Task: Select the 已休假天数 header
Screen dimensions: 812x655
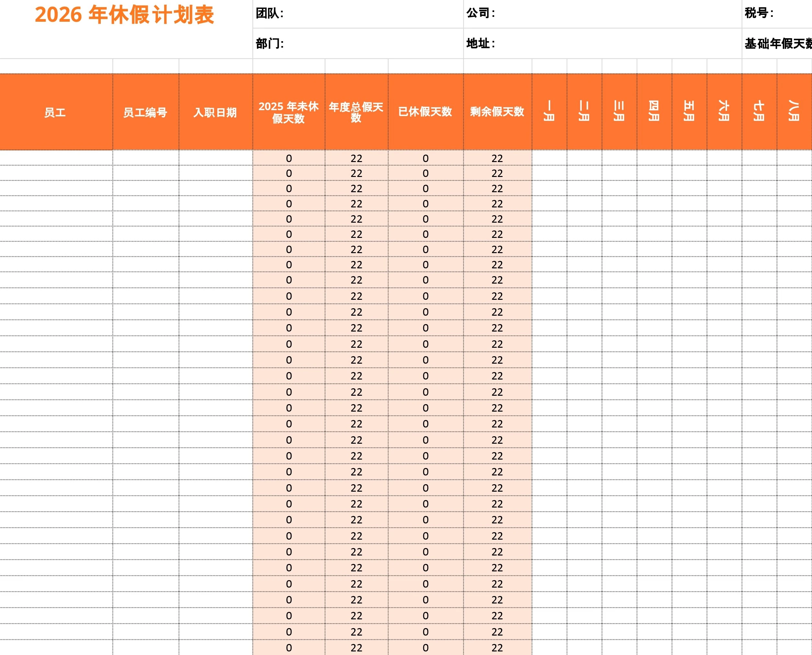Action: tap(426, 112)
